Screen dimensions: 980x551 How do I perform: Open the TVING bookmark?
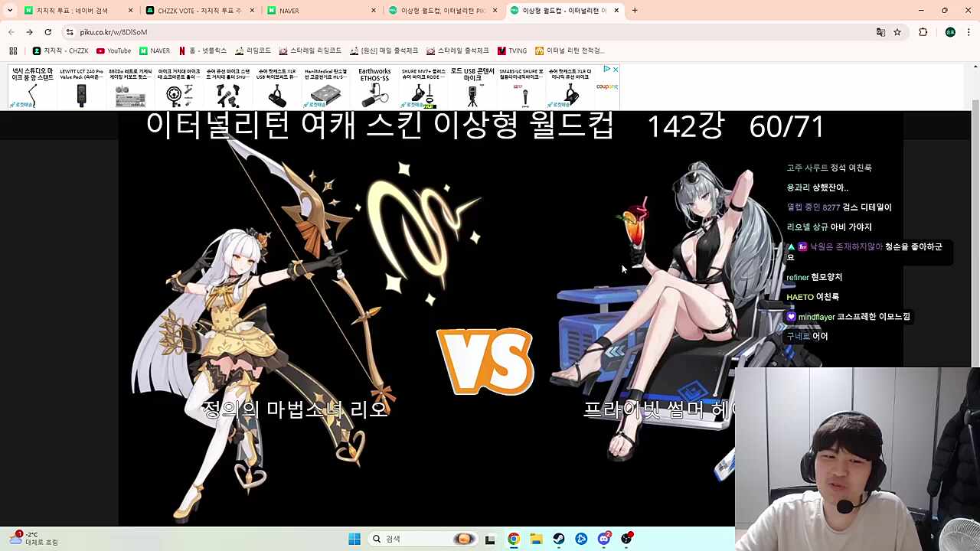pos(512,51)
